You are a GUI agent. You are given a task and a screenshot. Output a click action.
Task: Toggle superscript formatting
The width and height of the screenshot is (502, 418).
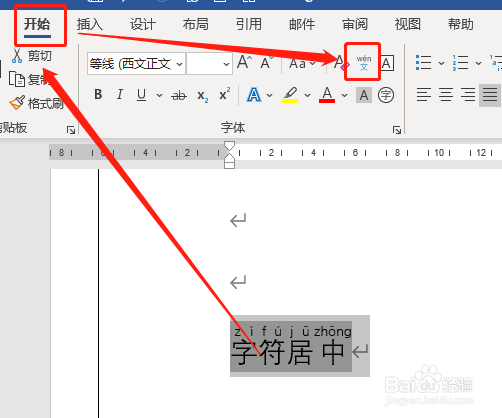click(x=225, y=94)
